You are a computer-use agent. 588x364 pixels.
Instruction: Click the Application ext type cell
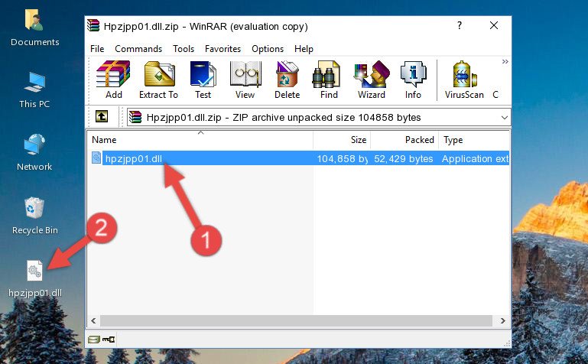coord(475,158)
